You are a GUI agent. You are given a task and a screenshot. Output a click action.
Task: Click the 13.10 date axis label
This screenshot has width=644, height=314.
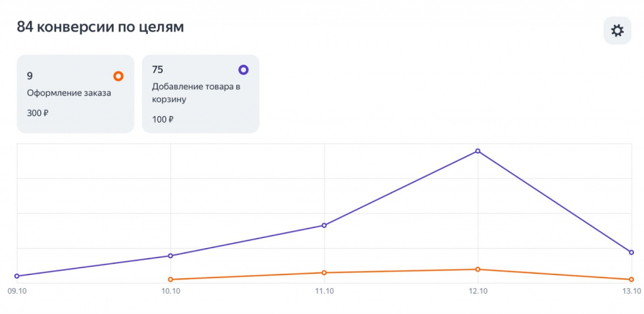click(630, 291)
